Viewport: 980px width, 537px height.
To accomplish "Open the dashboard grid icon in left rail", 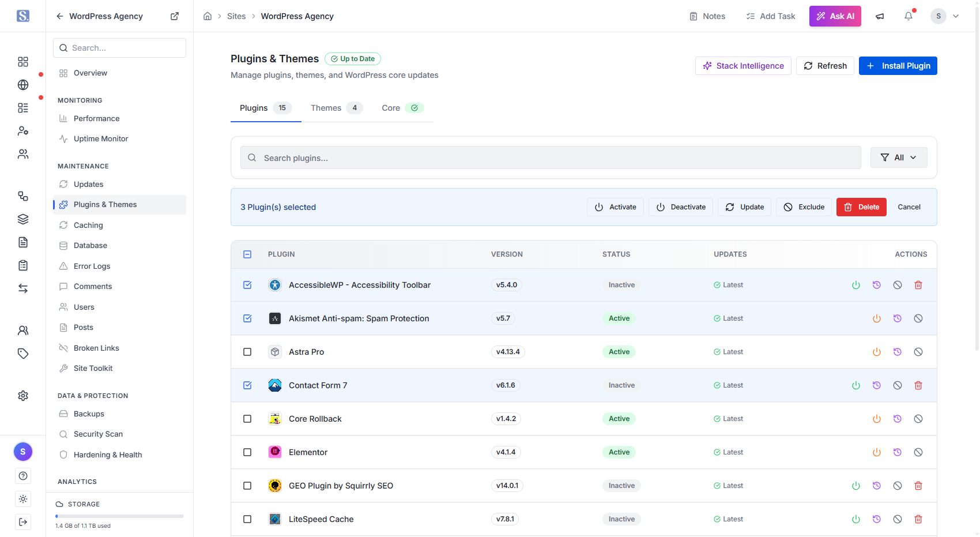I will pyautogui.click(x=23, y=62).
